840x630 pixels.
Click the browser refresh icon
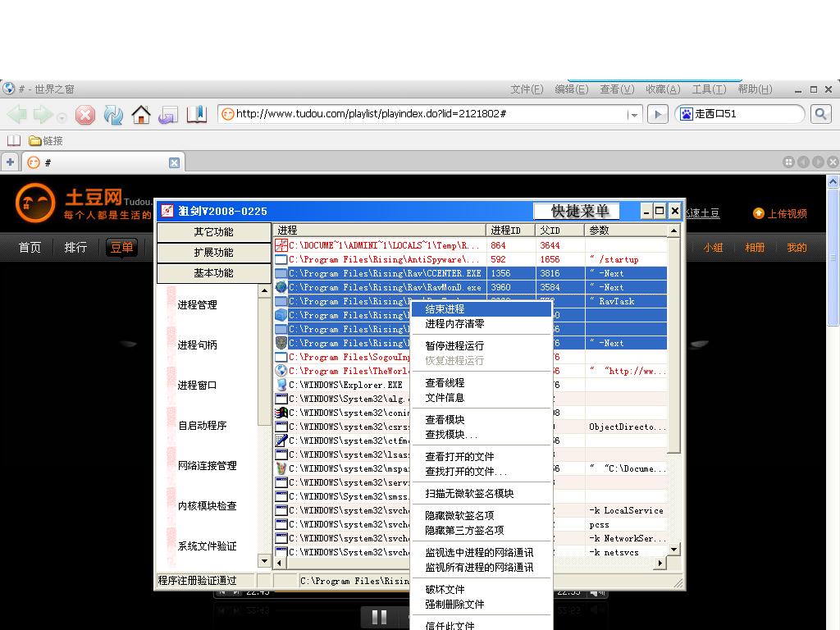click(x=113, y=115)
